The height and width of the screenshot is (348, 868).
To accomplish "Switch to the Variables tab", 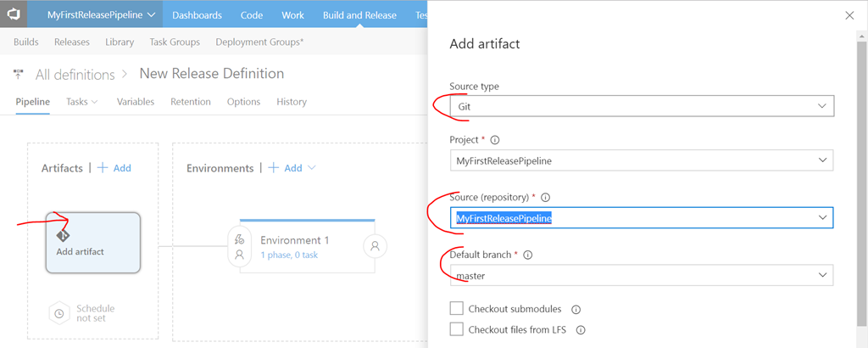I will point(136,102).
